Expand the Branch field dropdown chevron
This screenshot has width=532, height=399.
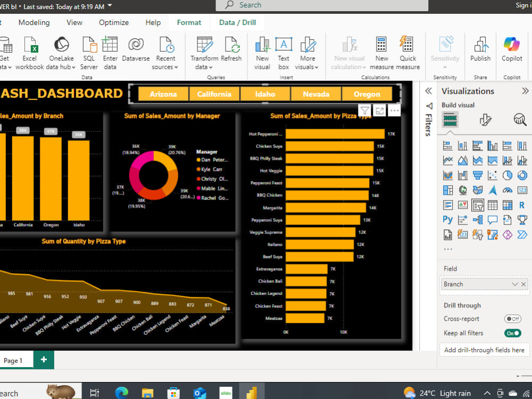click(514, 284)
